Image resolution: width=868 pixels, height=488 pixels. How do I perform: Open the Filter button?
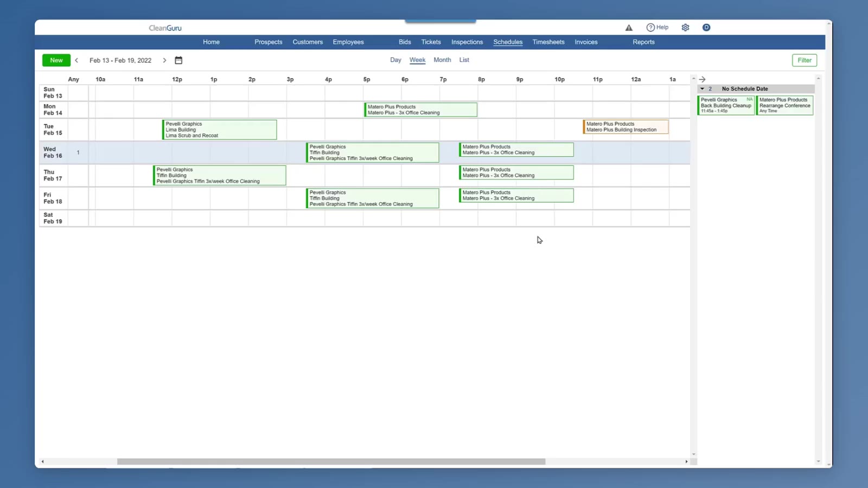pos(805,60)
